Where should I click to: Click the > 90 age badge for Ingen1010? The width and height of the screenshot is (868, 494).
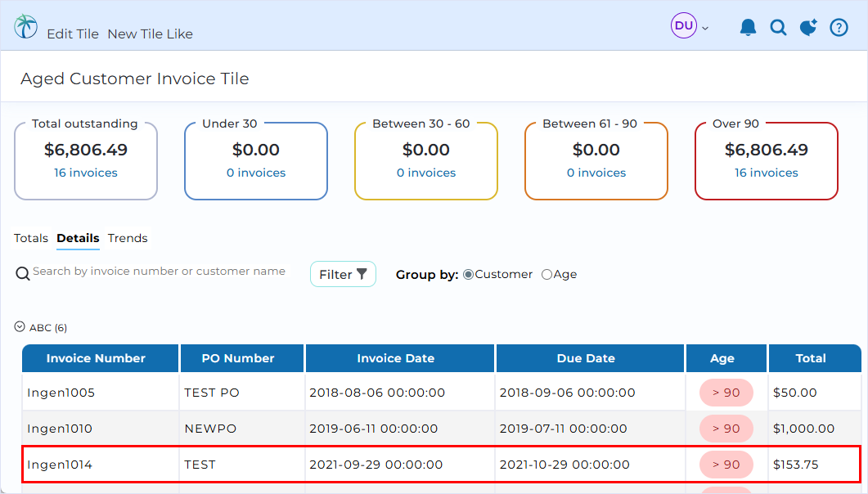[x=726, y=429]
